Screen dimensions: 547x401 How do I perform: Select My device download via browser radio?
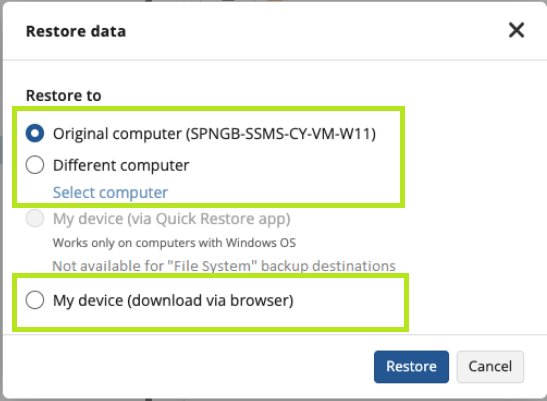[35, 300]
